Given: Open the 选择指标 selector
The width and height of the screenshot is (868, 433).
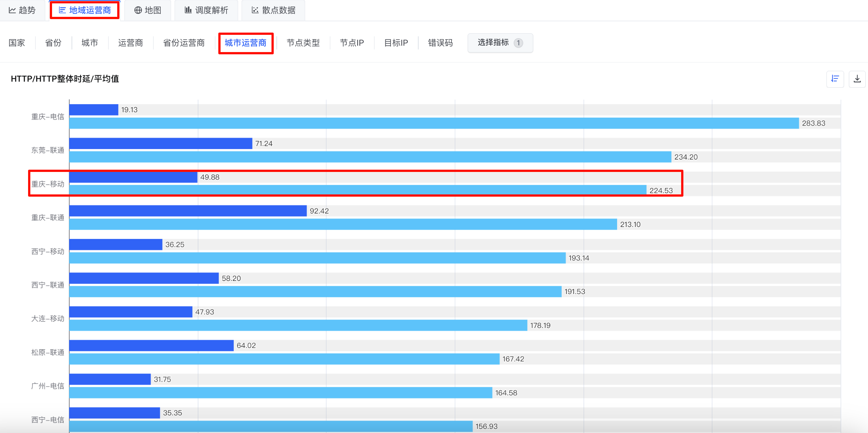Looking at the screenshot, I should (x=500, y=43).
